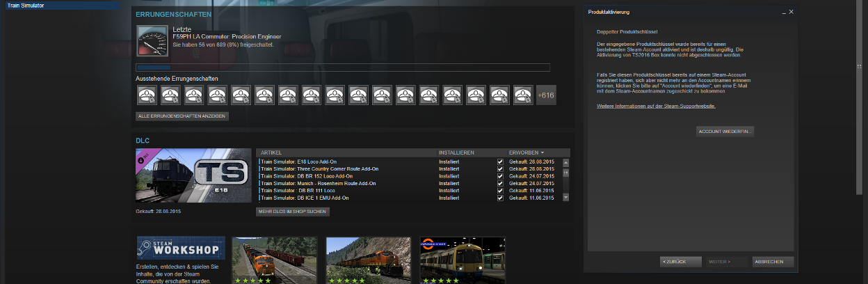
Task: Click the Account wiederfinden button
Action: (x=725, y=131)
